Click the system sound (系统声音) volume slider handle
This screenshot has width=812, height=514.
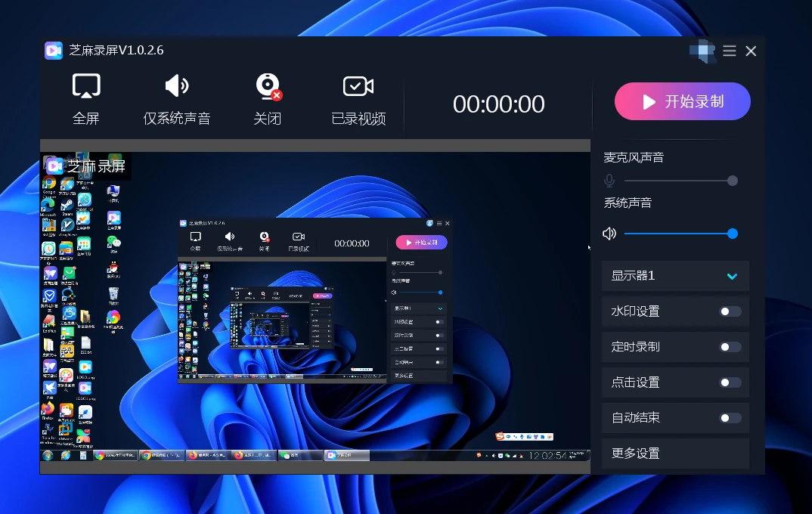732,234
